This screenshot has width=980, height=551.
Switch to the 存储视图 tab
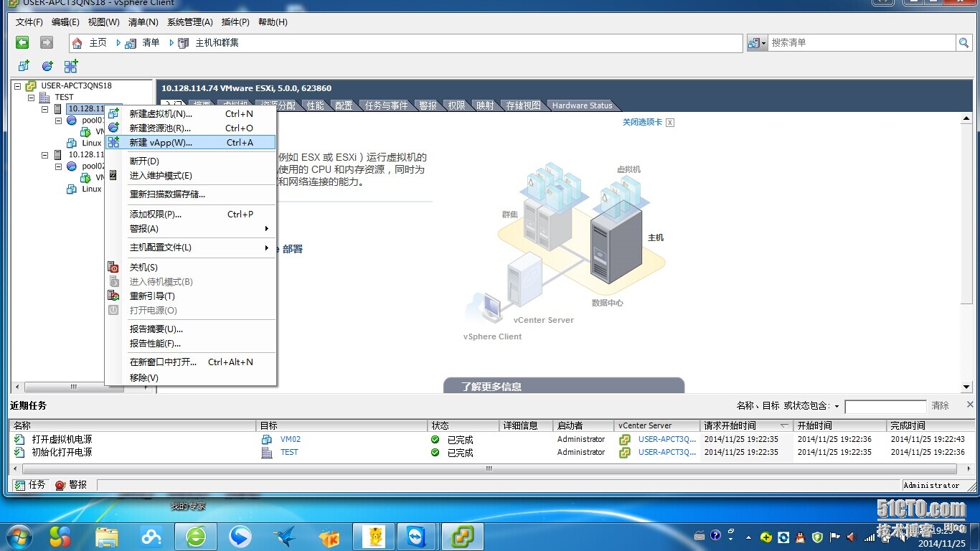[523, 105]
